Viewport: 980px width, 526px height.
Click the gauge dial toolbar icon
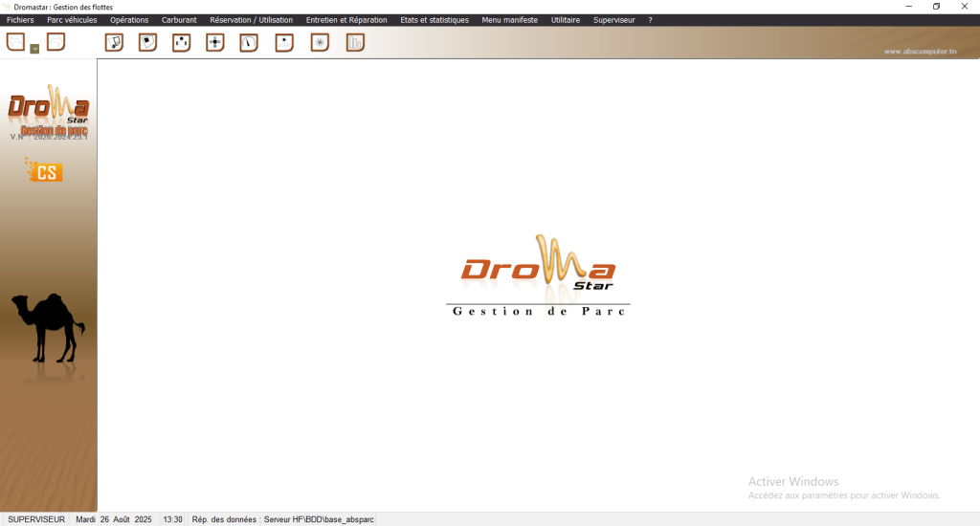(249, 42)
